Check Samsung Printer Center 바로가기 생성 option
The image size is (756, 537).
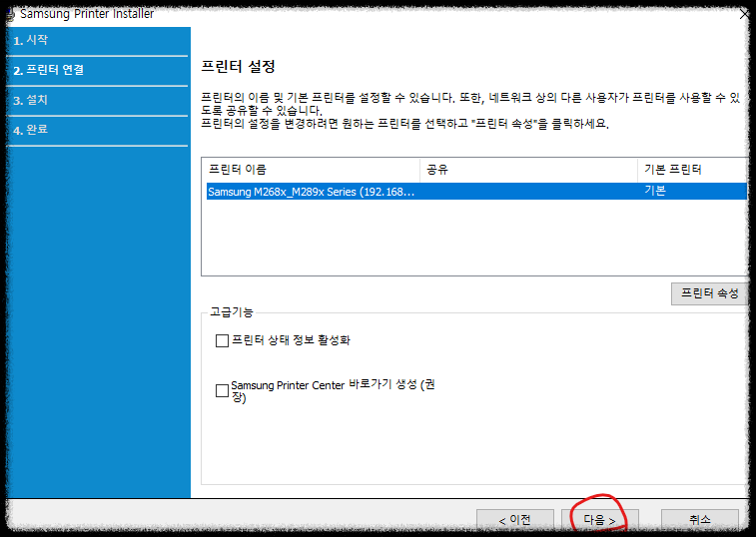222,390
